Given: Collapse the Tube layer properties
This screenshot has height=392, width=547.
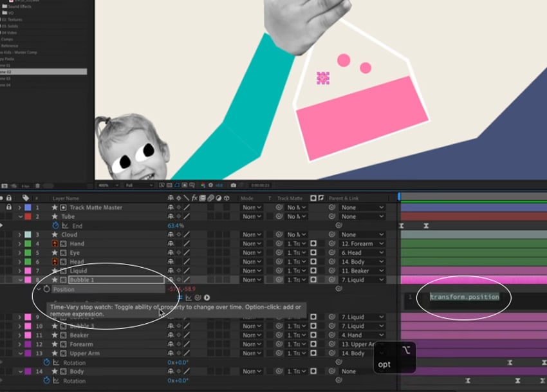Looking at the screenshot, I should 20,216.
